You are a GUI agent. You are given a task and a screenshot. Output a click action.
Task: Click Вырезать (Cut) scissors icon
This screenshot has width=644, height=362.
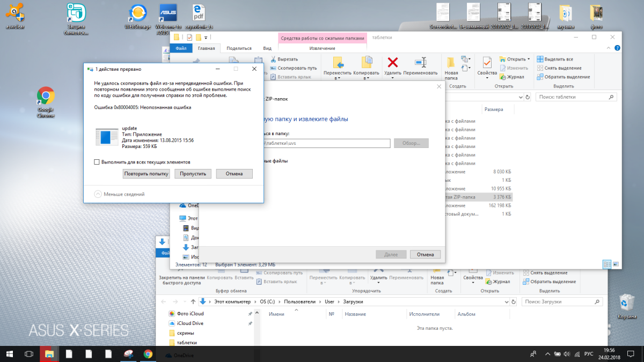coord(274,59)
